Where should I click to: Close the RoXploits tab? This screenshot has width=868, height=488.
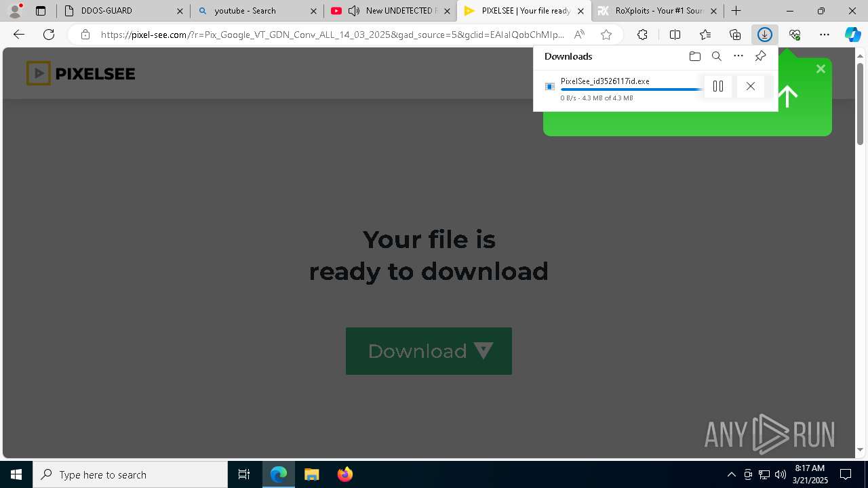pyautogui.click(x=713, y=11)
